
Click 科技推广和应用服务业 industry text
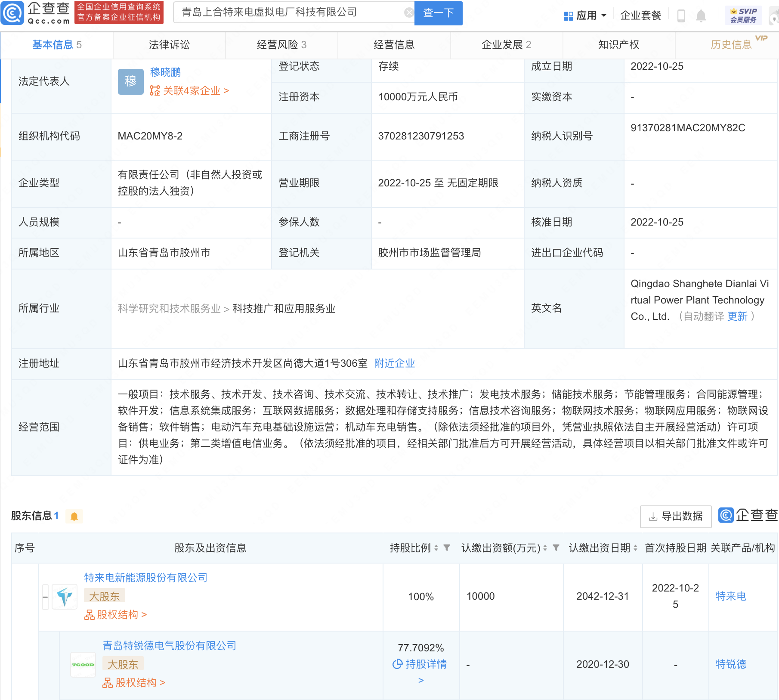click(284, 309)
